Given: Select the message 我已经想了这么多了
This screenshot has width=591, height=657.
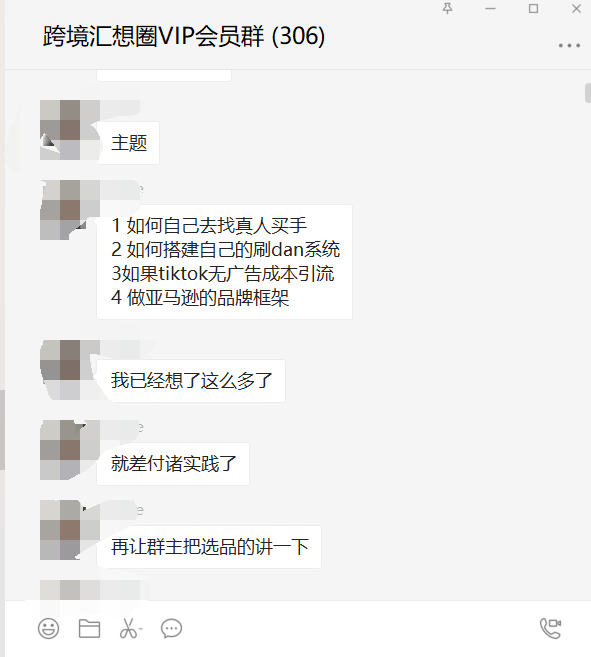Looking at the screenshot, I should [x=191, y=381].
